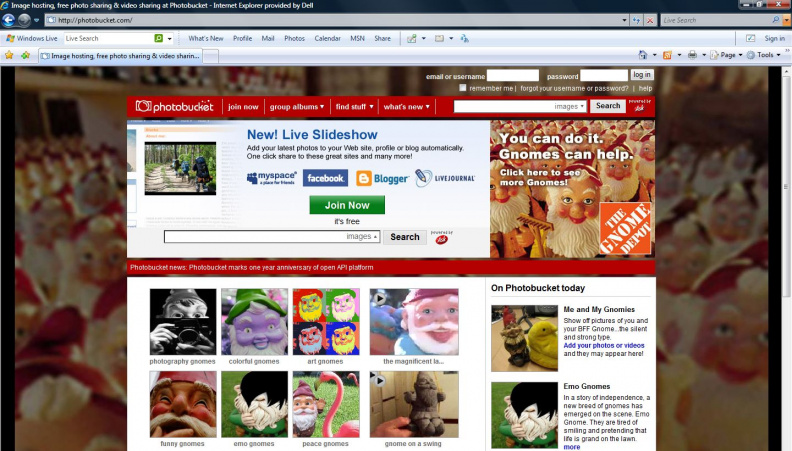Open Calendar on Windows Live toolbar

point(327,38)
